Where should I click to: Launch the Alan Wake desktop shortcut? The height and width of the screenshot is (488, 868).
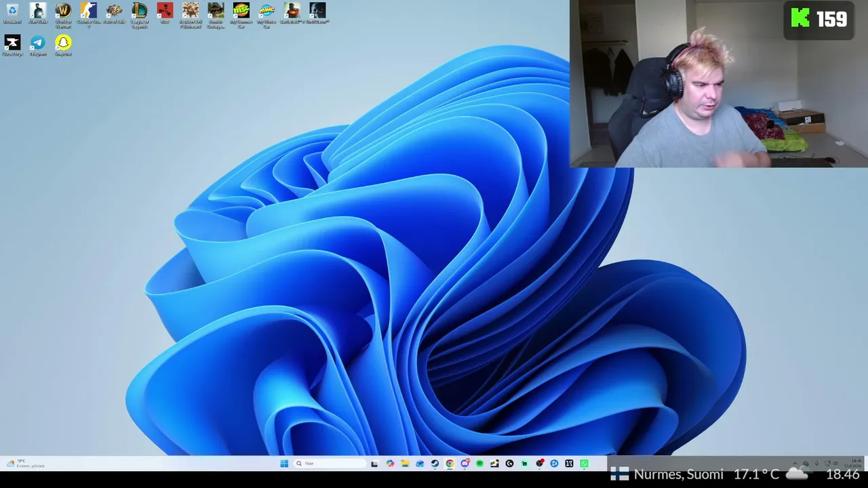coord(38,14)
